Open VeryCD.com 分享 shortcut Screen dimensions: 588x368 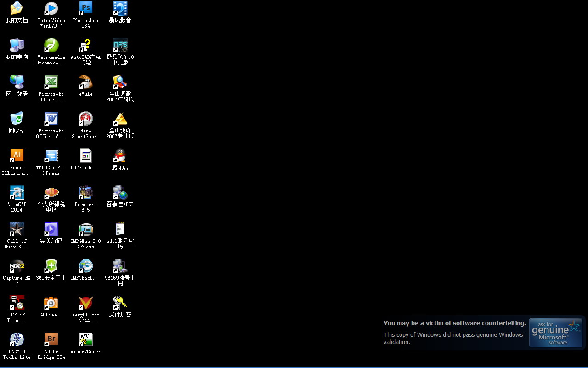pyautogui.click(x=85, y=303)
